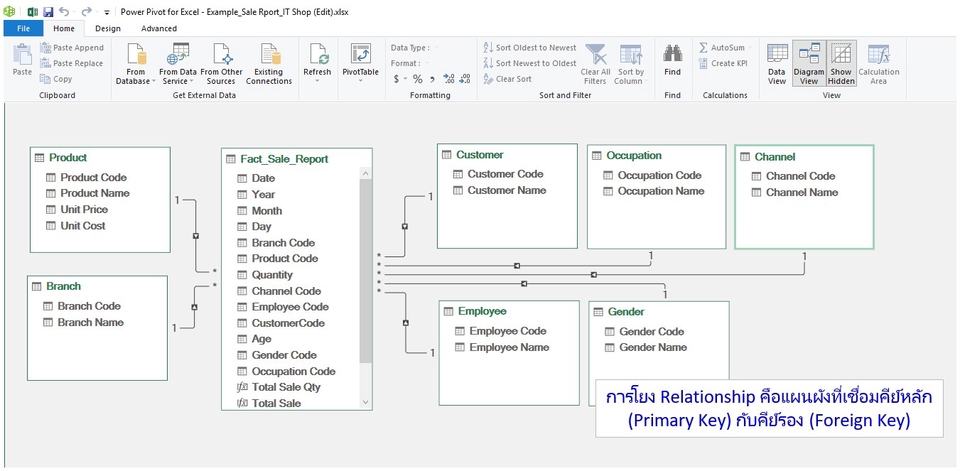
Task: Apply thousands separator comma format
Action: click(x=432, y=78)
